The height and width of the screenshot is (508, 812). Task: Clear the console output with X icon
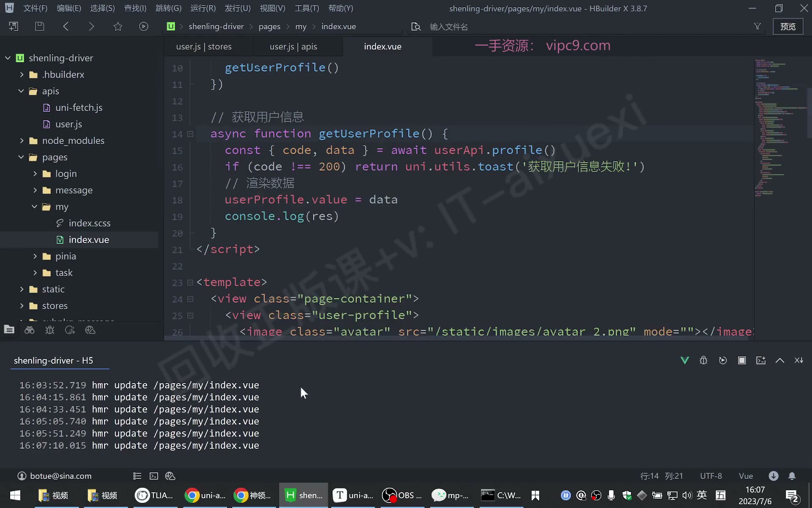[x=799, y=360]
